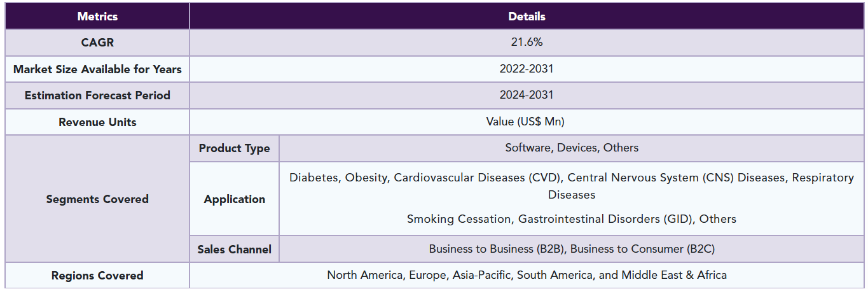Click the Value (US$ Mn) cell
Image resolution: width=868 pixels, height=289 pixels.
point(527,122)
